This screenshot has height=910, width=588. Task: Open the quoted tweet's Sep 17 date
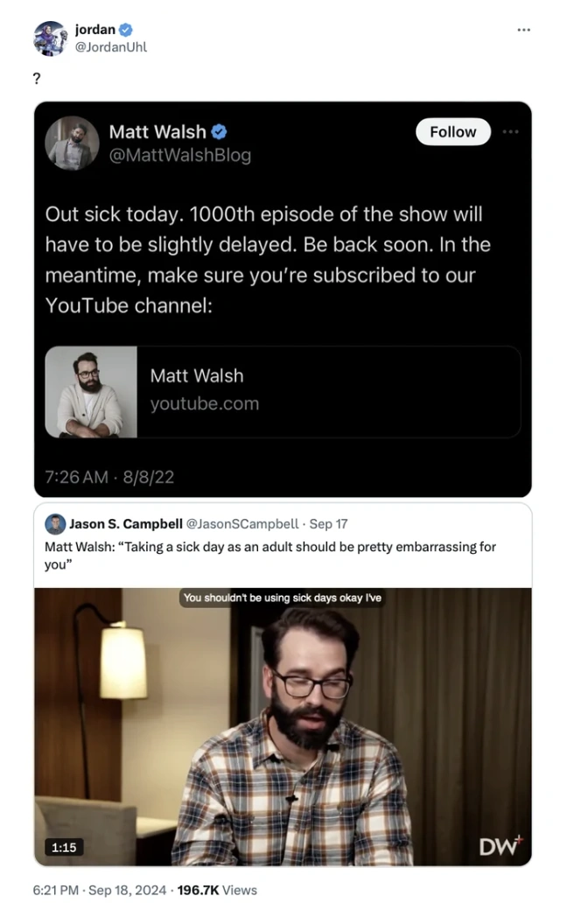point(328,524)
